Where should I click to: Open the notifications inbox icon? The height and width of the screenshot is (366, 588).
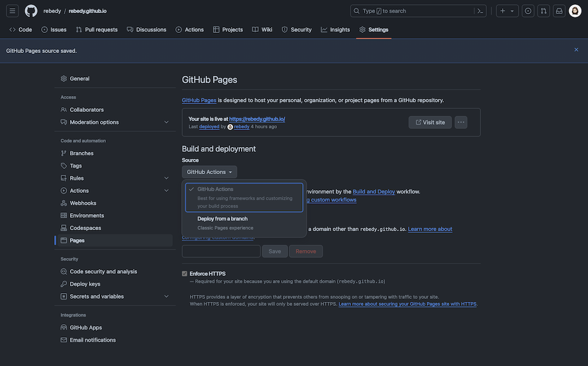559,11
